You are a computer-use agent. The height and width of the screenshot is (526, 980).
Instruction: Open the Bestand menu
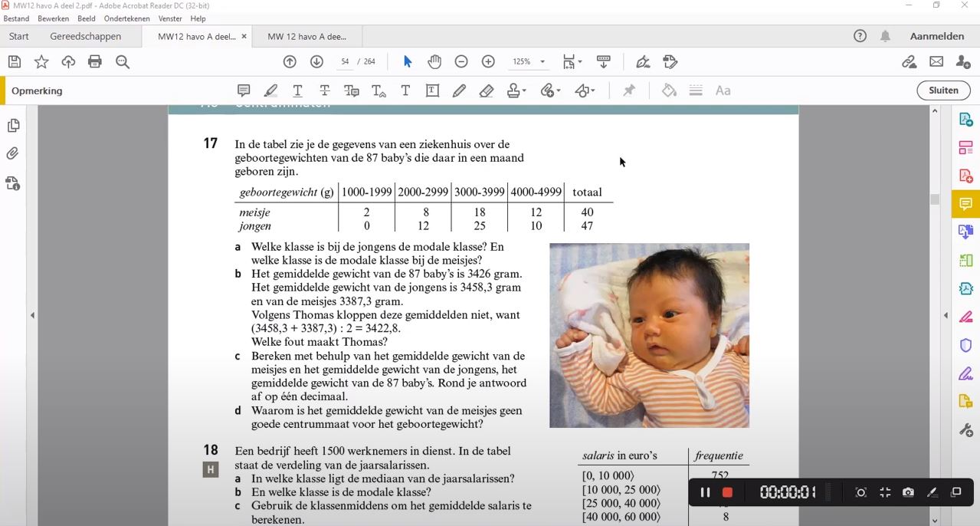[16, 18]
